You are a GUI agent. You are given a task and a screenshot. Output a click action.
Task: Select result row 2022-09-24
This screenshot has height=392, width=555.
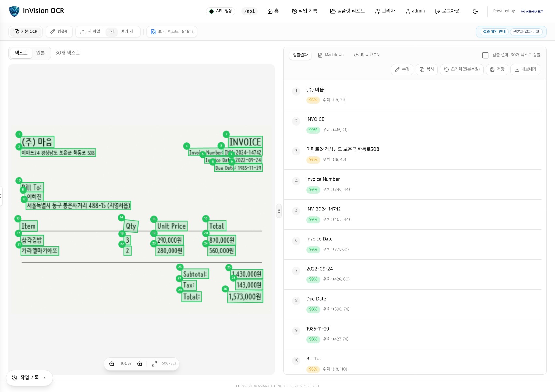pos(412,274)
